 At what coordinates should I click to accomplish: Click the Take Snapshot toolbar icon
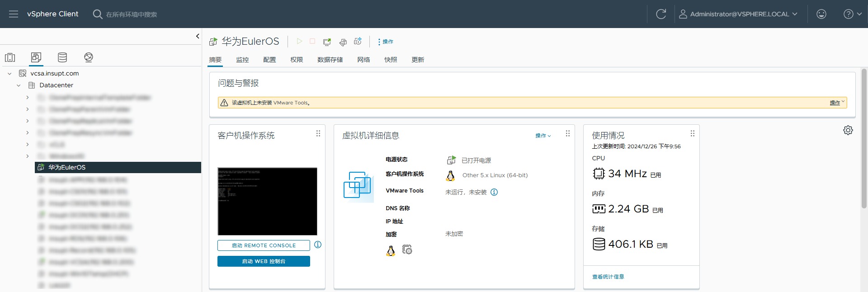(x=358, y=42)
